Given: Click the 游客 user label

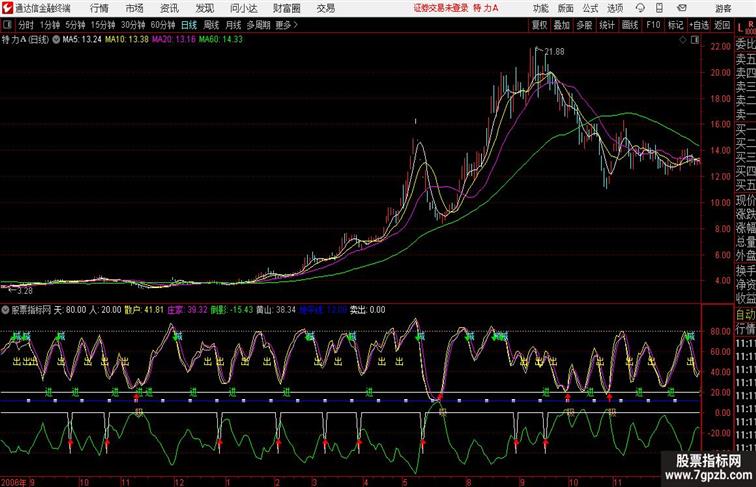Looking at the screenshot, I should coord(723,8).
